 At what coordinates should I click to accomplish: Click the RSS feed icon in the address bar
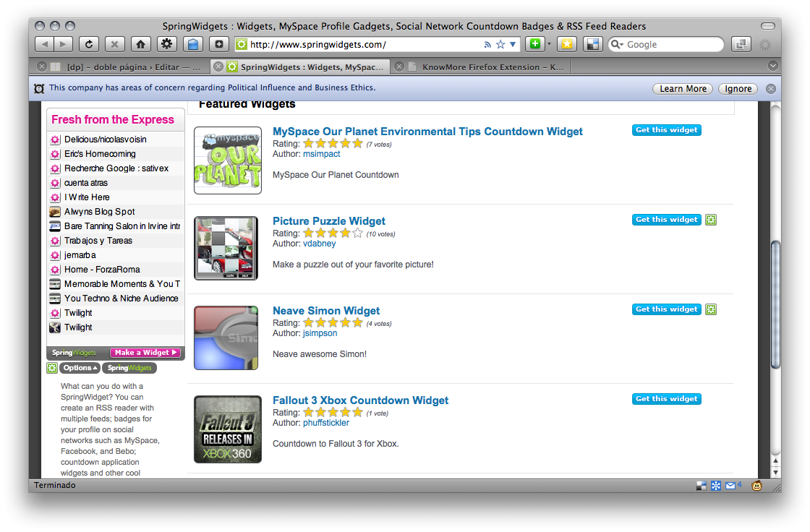click(x=488, y=45)
